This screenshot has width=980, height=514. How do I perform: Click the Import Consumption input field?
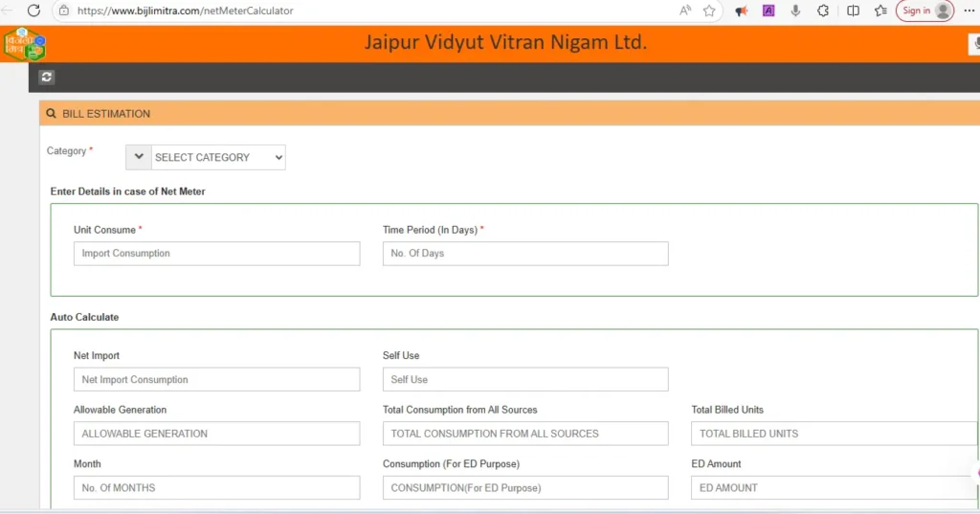[x=216, y=254]
